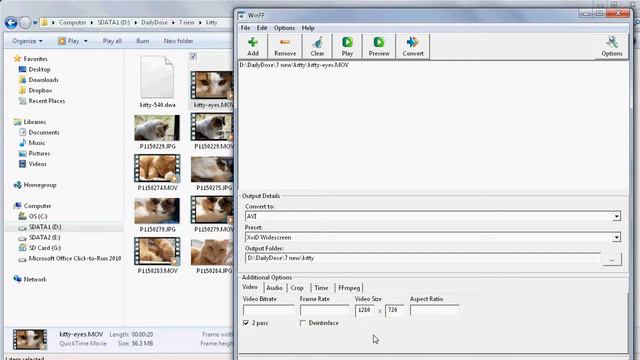Viewport: 640px width, 360px height.
Task: Open the Preset dropdown showing XviD Widescreen
Action: (x=616, y=237)
